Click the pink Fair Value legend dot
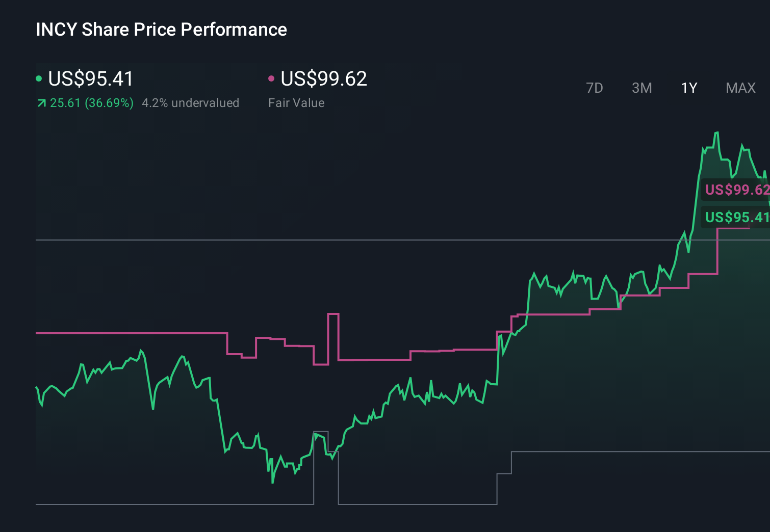 click(272, 78)
